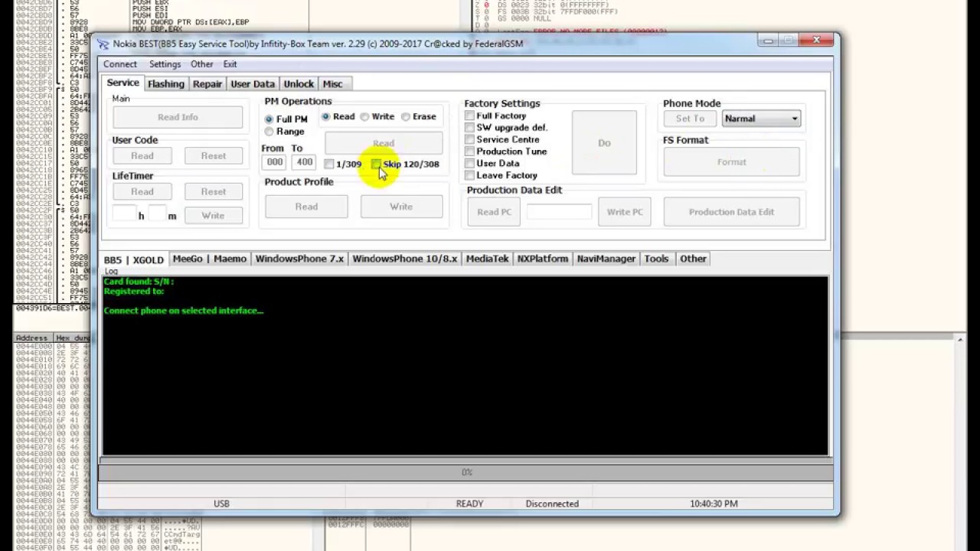
Task: Click the Disconnected status text
Action: pos(552,504)
